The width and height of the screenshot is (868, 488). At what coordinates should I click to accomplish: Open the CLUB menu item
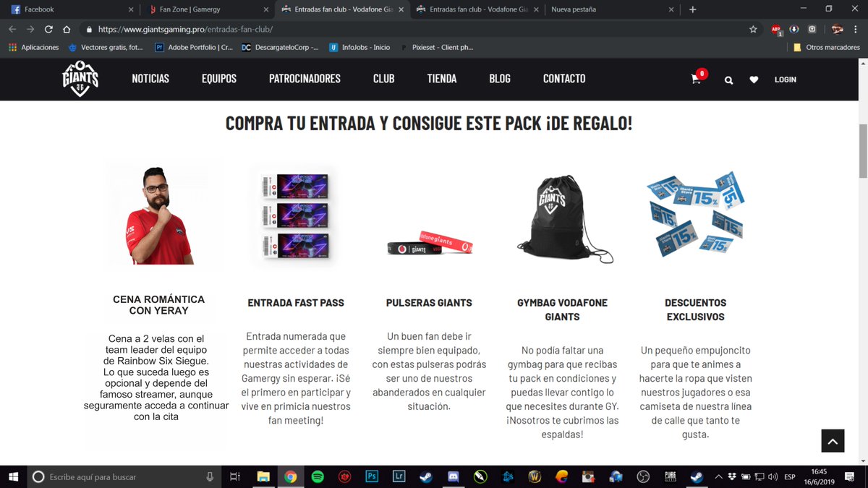pyautogui.click(x=383, y=79)
